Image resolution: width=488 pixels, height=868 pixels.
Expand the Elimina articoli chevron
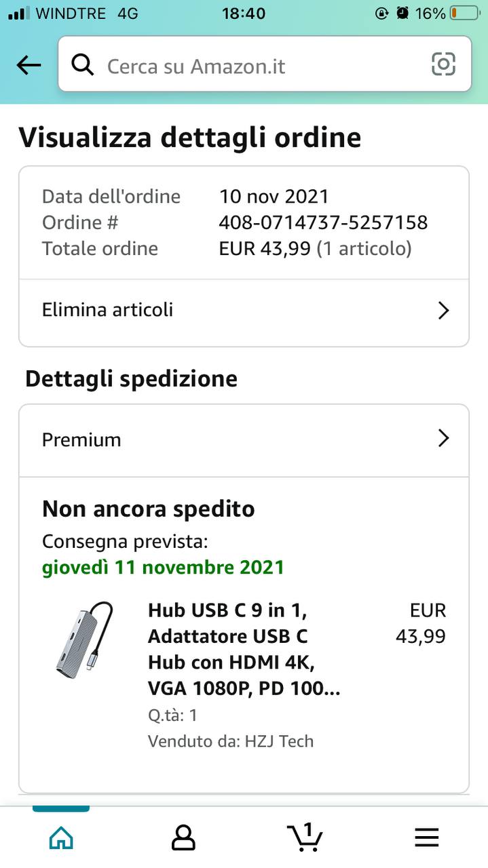click(443, 311)
